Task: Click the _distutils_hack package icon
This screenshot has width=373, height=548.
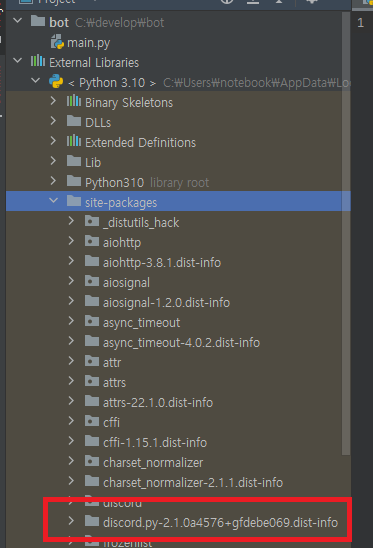Action: [x=92, y=221]
